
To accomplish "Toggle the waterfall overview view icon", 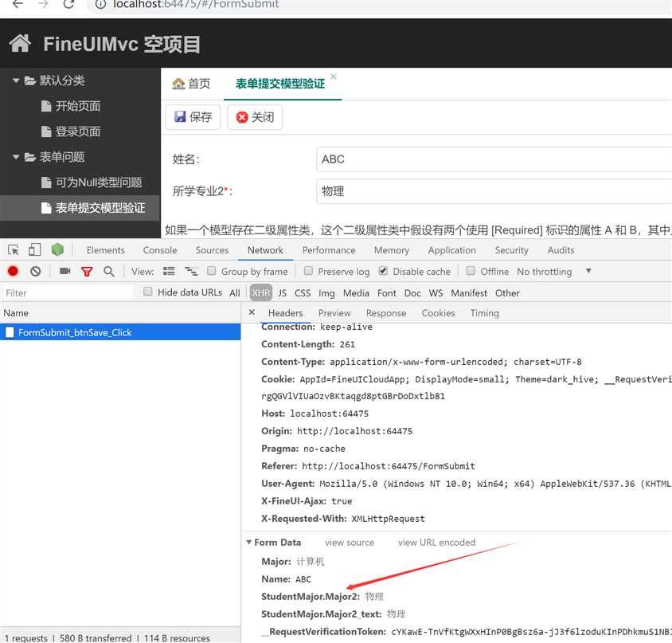I will click(191, 271).
